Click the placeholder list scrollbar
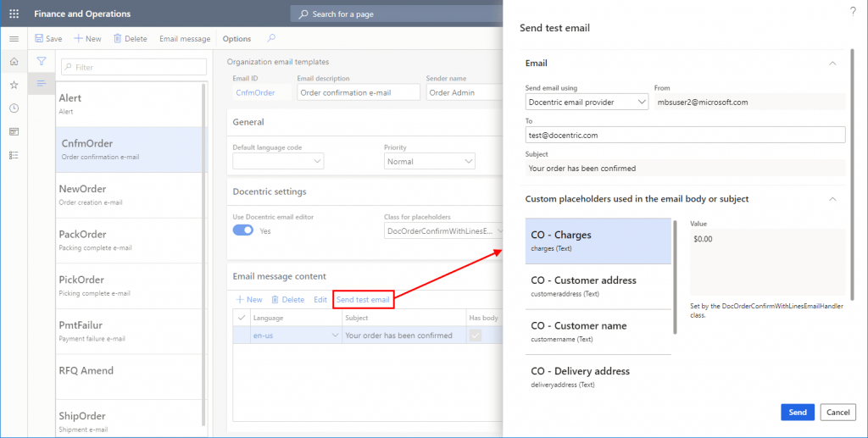The width and height of the screenshot is (868, 438). point(675,278)
